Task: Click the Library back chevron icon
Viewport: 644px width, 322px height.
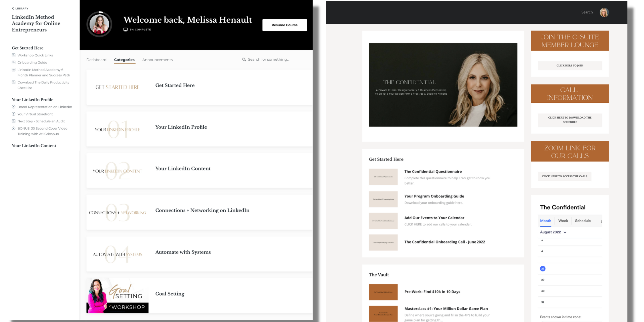Action: (x=13, y=8)
